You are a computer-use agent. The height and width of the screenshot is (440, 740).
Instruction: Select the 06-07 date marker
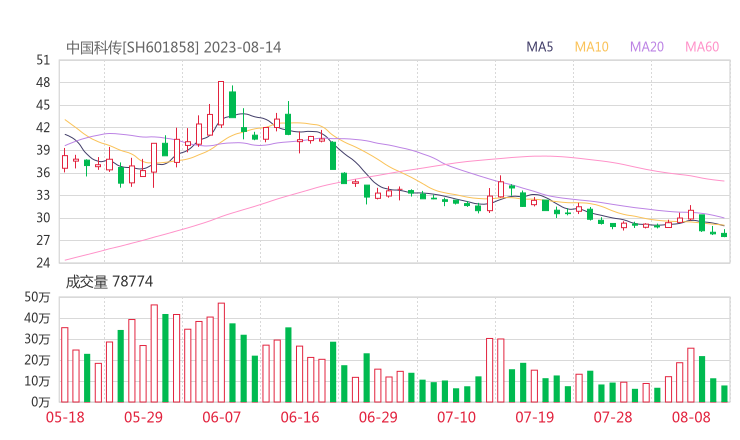(x=222, y=417)
